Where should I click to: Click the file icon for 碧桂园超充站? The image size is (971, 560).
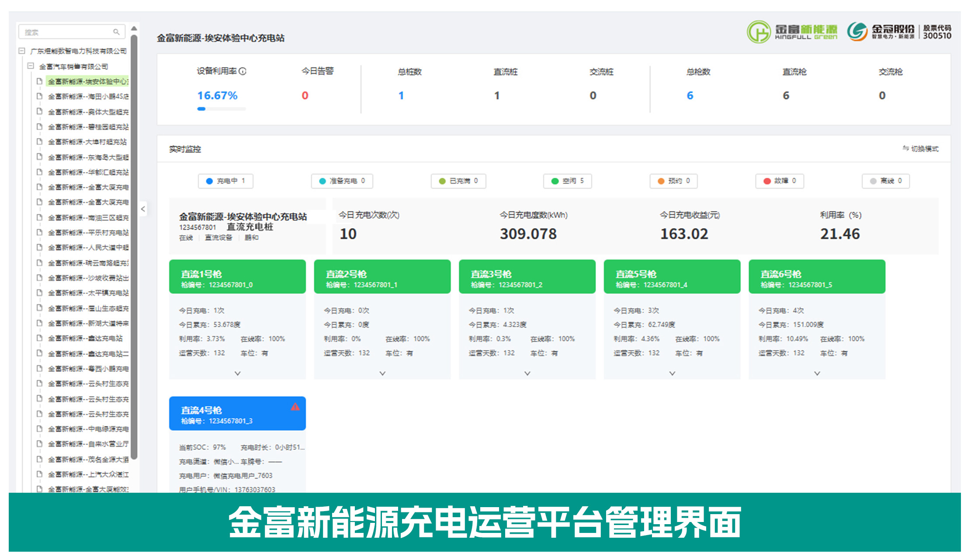coord(39,127)
